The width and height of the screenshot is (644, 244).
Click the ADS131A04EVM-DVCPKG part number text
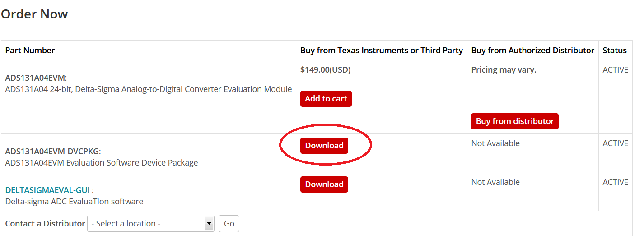52,151
